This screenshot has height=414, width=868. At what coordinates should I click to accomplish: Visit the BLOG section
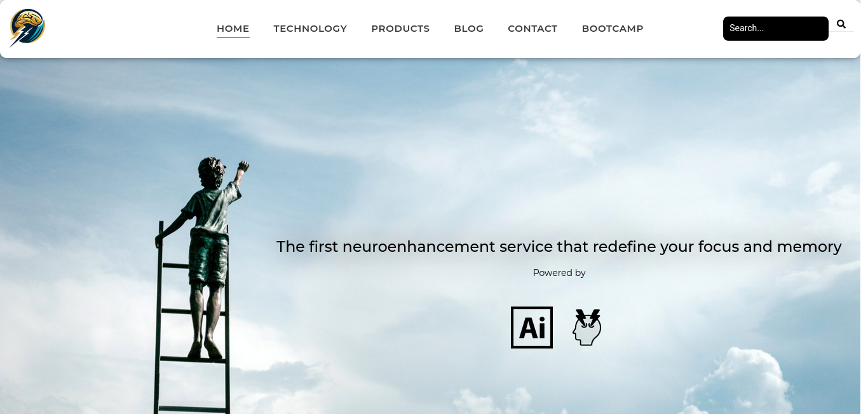click(469, 29)
